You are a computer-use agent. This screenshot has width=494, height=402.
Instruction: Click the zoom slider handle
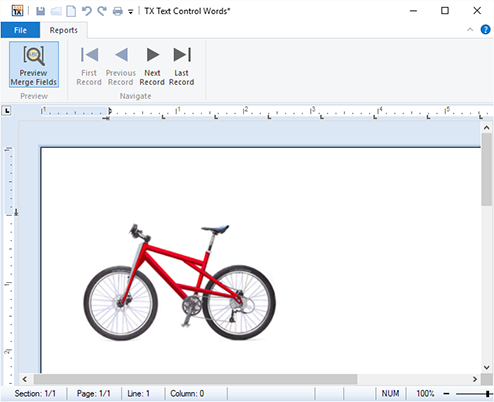coord(488,394)
